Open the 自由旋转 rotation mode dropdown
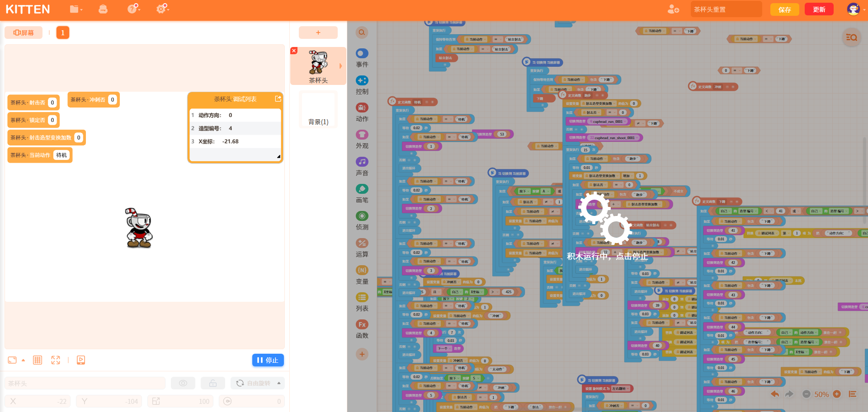 click(258, 383)
